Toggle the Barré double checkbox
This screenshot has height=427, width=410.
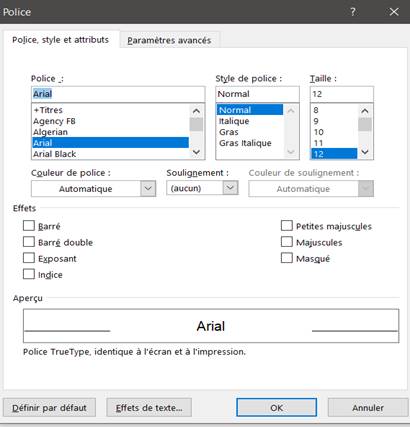tap(29, 242)
